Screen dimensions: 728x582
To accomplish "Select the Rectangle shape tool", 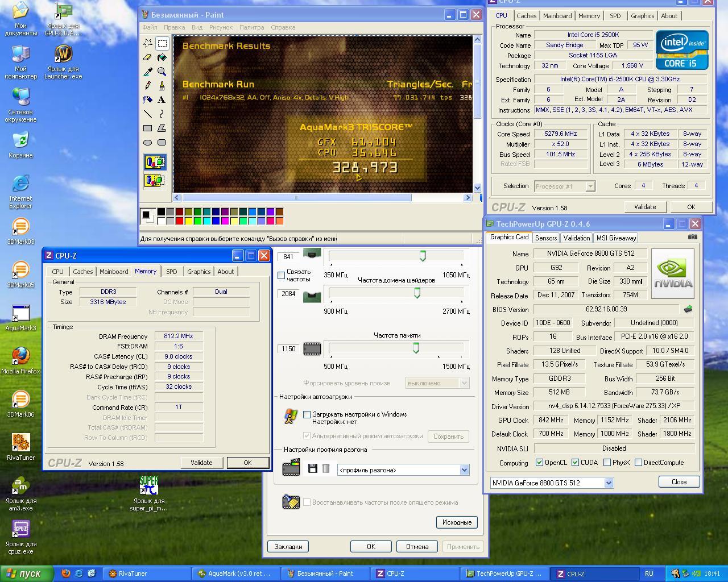I will click(x=148, y=128).
